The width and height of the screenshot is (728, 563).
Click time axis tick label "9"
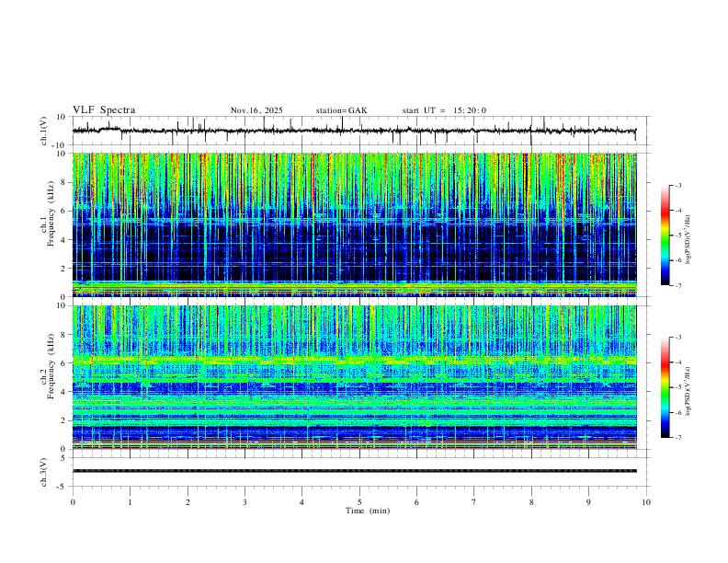click(588, 502)
